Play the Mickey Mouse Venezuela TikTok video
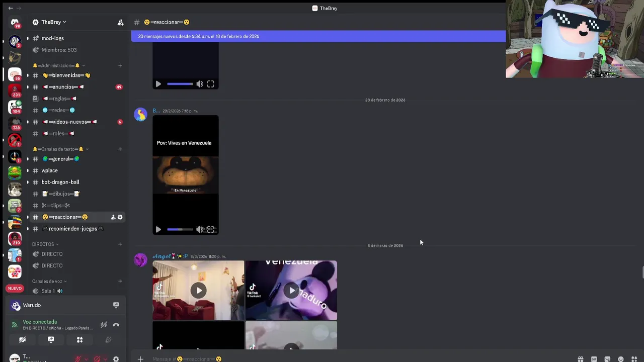The image size is (644, 362). 292,290
